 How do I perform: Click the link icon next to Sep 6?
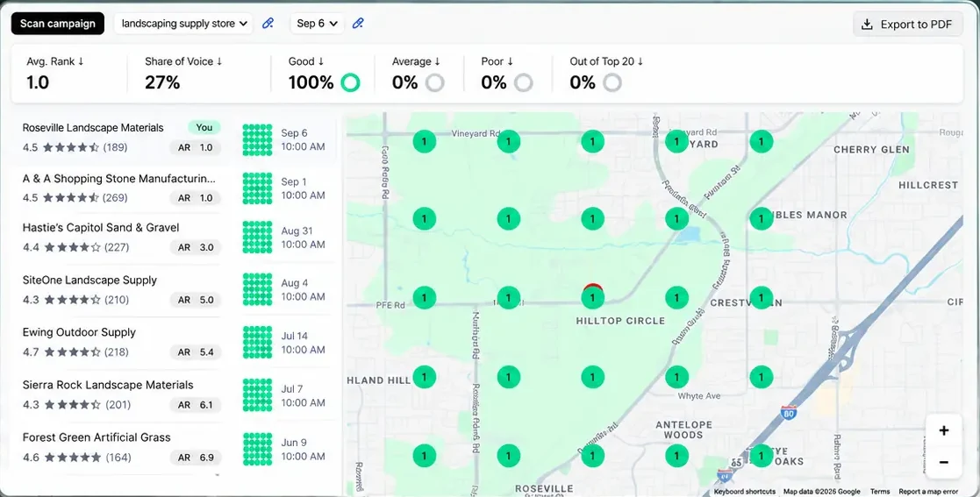358,23
